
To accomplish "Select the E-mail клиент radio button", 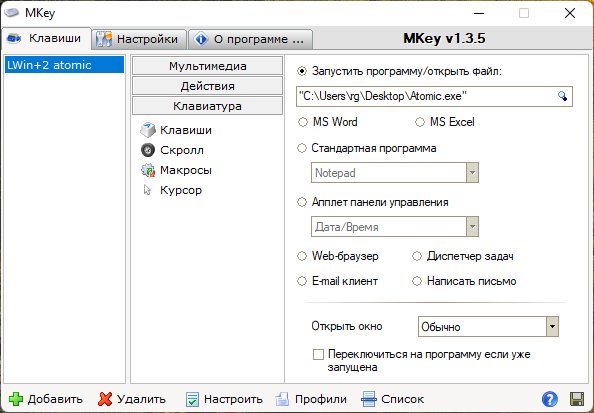I will [302, 281].
